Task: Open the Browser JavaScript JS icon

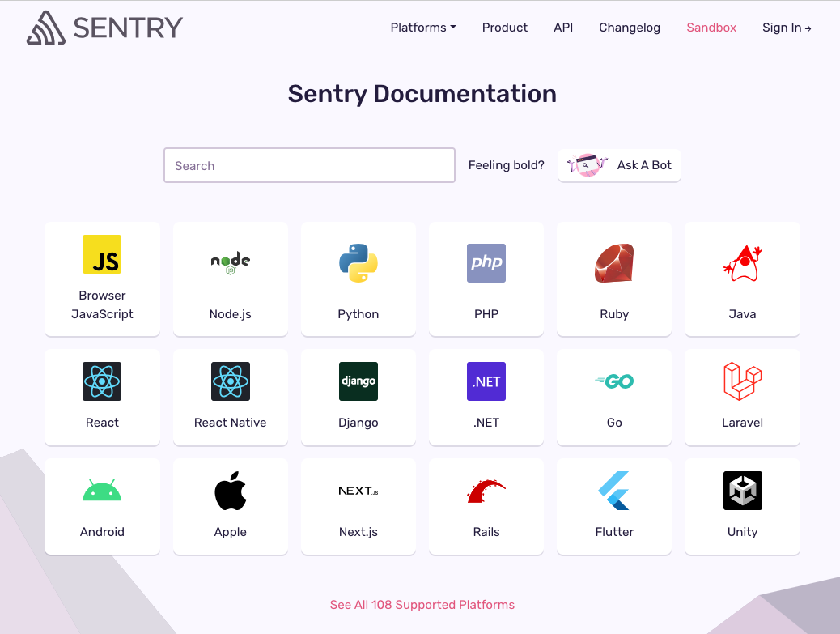Action: click(102, 254)
